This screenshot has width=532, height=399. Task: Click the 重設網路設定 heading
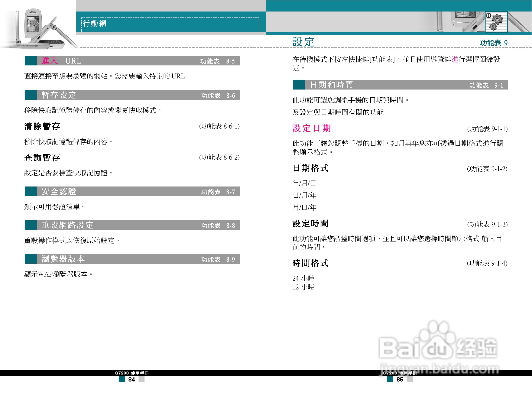[x=68, y=225]
